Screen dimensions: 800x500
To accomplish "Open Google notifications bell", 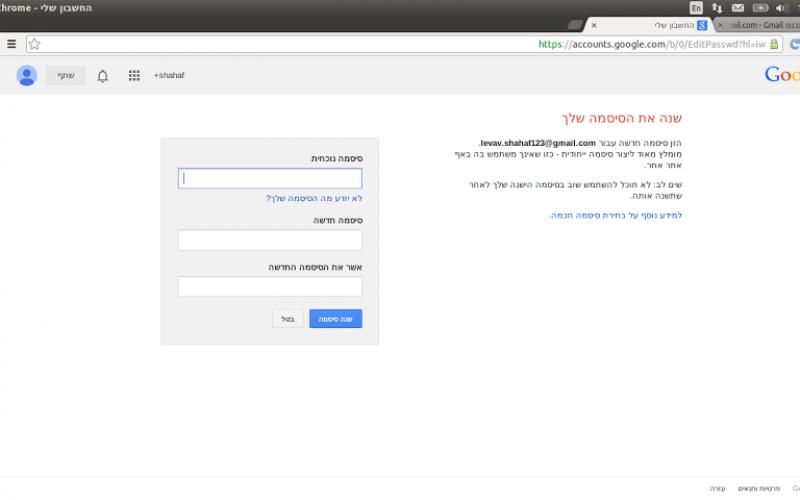I will pyautogui.click(x=103, y=76).
